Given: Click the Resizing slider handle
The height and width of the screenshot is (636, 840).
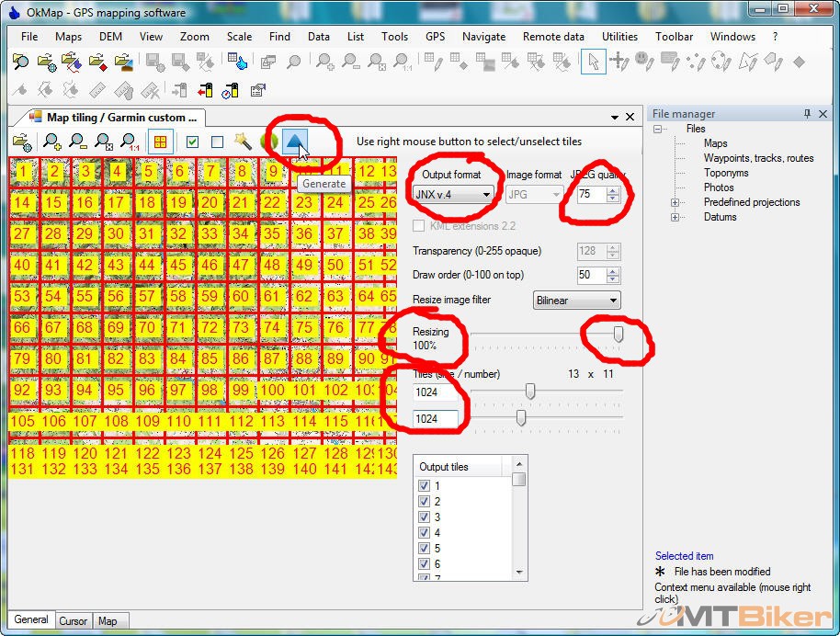Looking at the screenshot, I should tap(619, 335).
